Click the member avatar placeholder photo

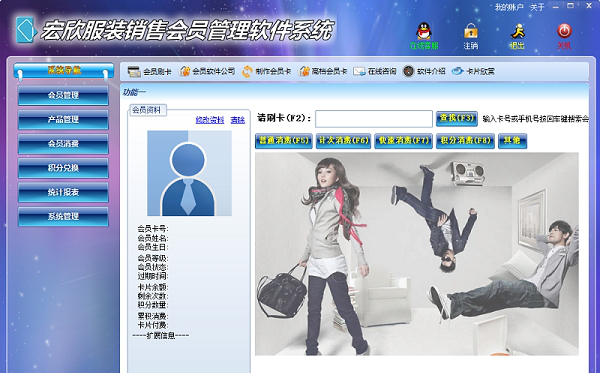point(189,173)
